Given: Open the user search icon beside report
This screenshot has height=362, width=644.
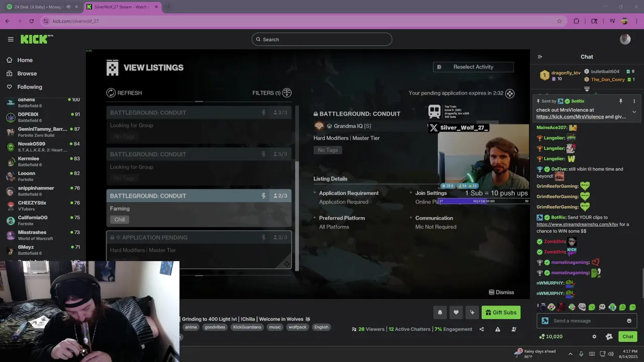Looking at the screenshot, I should [514, 329].
